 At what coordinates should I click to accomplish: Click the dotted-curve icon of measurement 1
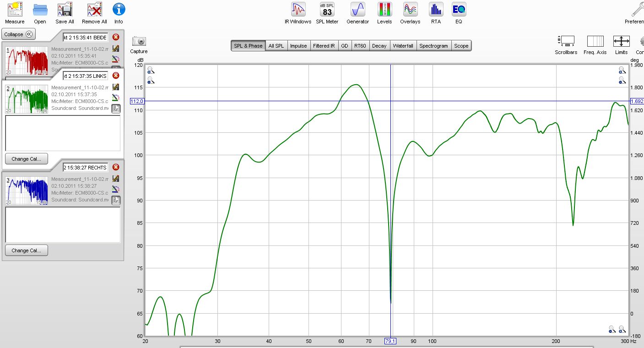116,59
